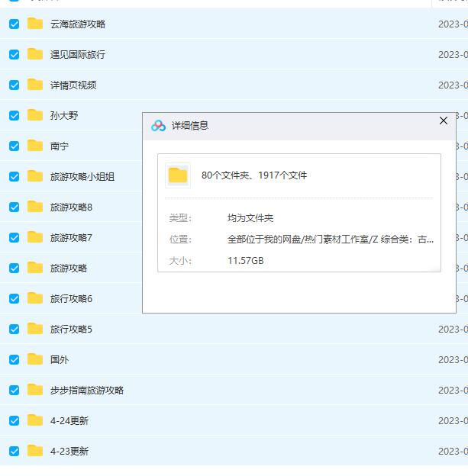The height and width of the screenshot is (476, 468).
Task: Close the 详细信息 dialog
Action: click(x=443, y=121)
